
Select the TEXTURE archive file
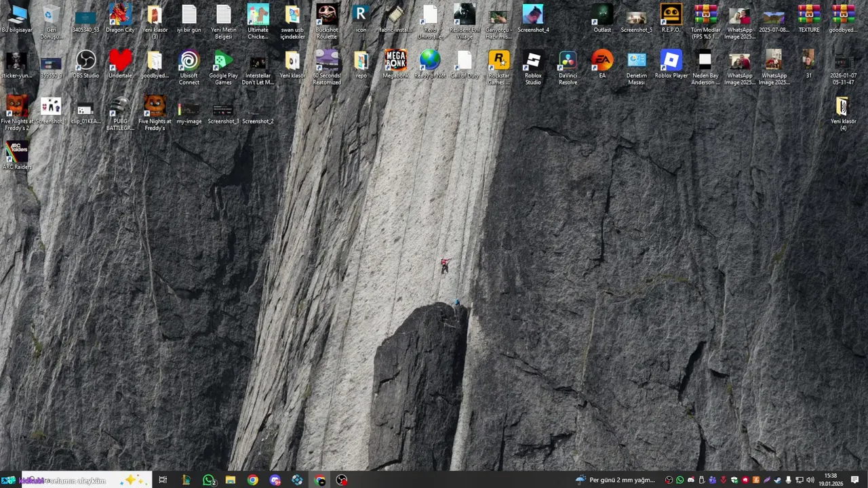click(x=808, y=19)
